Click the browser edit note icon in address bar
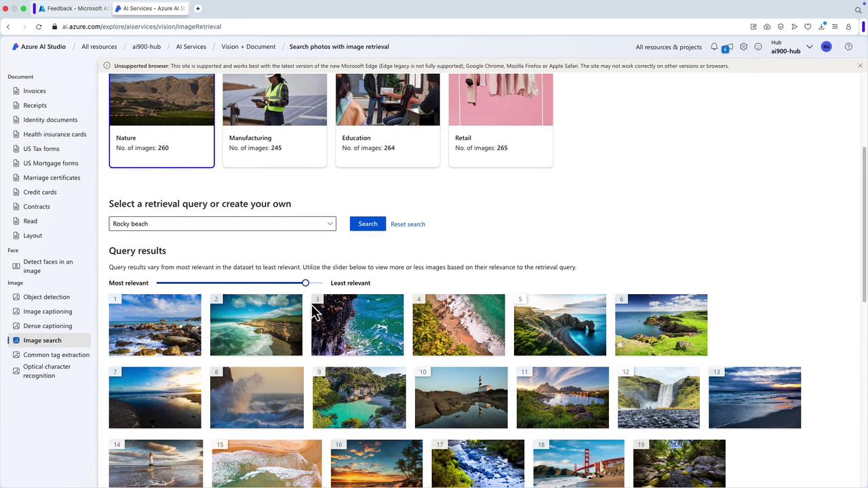The width and height of the screenshot is (868, 488). [x=753, y=26]
